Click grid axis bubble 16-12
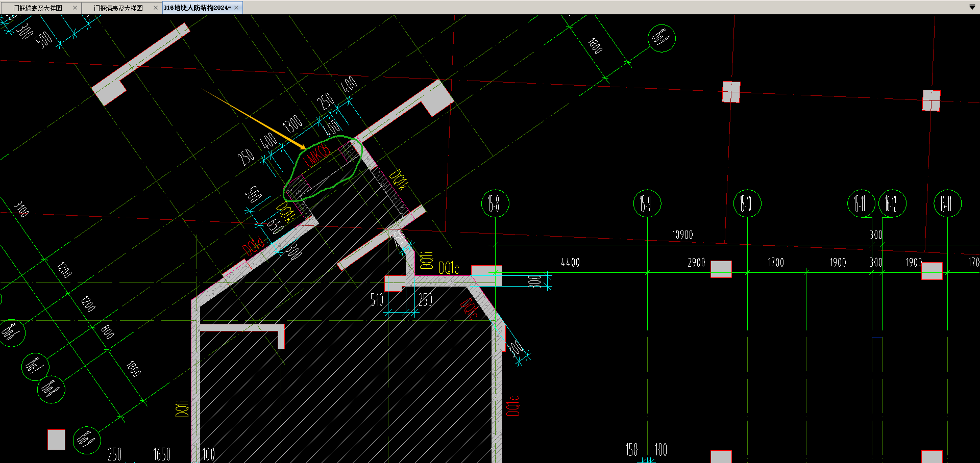 click(x=892, y=203)
